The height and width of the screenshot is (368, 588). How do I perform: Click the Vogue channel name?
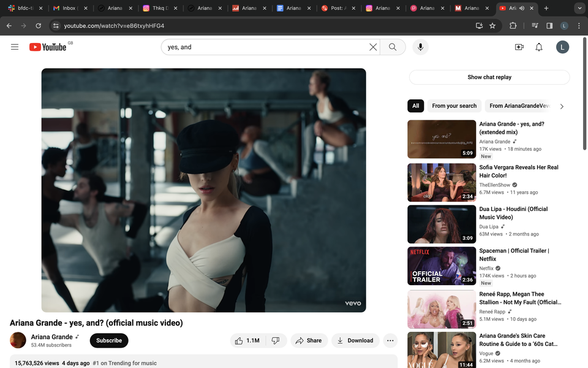[486, 353]
